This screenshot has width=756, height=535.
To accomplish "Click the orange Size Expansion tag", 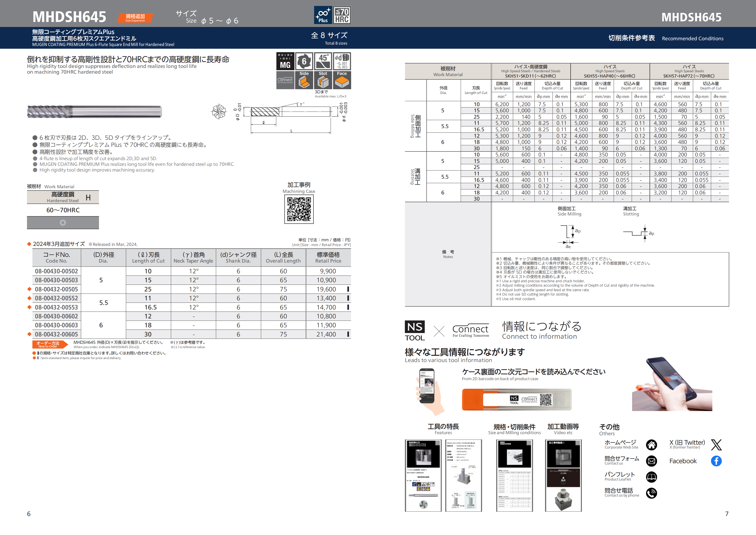I will click(135, 18).
